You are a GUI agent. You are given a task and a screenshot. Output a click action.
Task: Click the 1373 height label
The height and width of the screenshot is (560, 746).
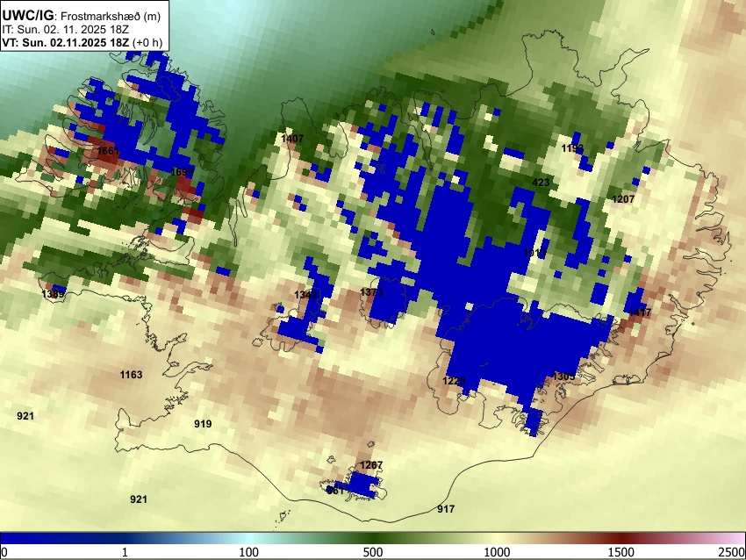[x=371, y=292]
